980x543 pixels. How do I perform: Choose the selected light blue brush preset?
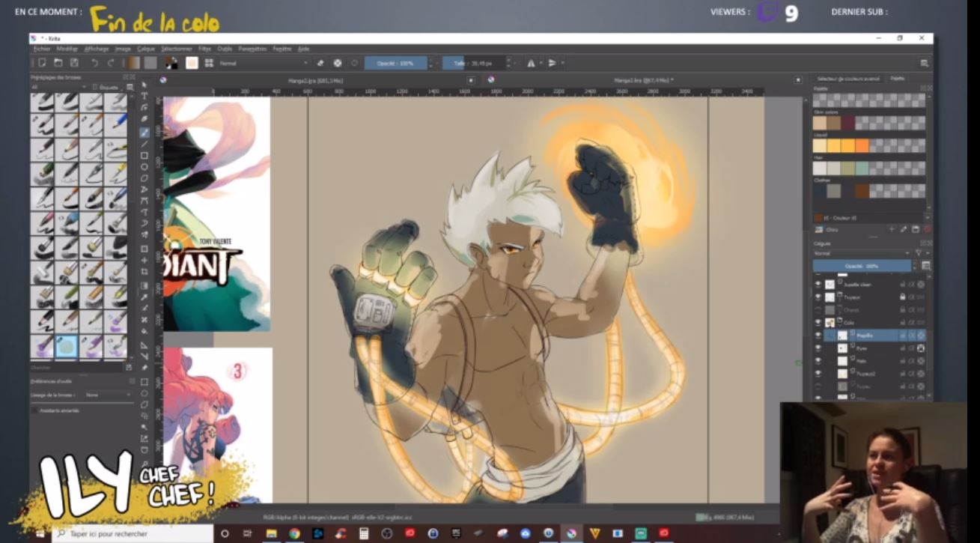click(68, 346)
